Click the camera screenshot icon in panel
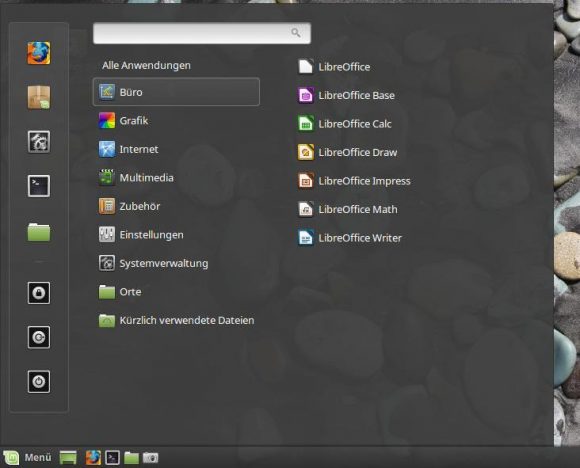This screenshot has width=580, height=468. 151,458
